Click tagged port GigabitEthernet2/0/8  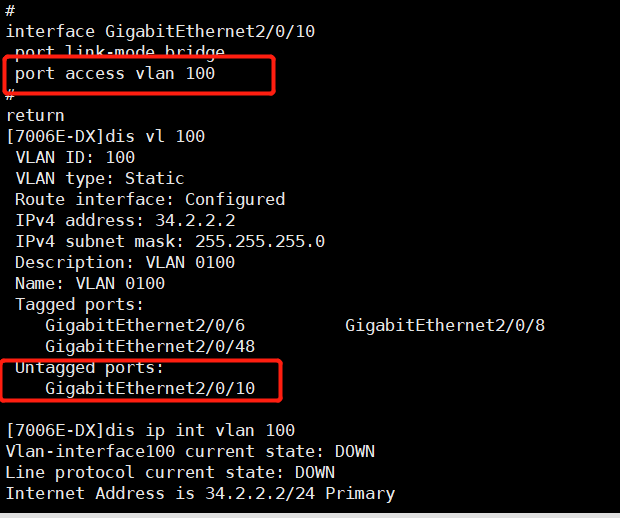445,325
